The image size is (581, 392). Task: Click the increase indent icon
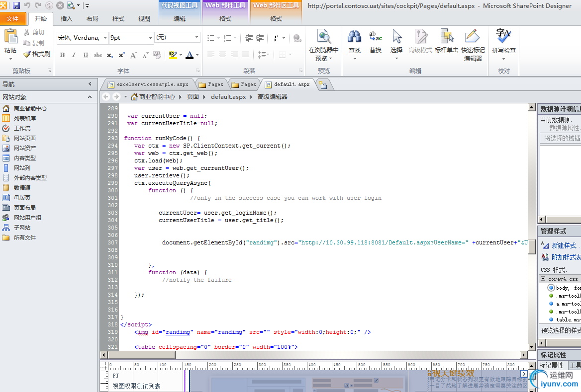(x=260, y=38)
